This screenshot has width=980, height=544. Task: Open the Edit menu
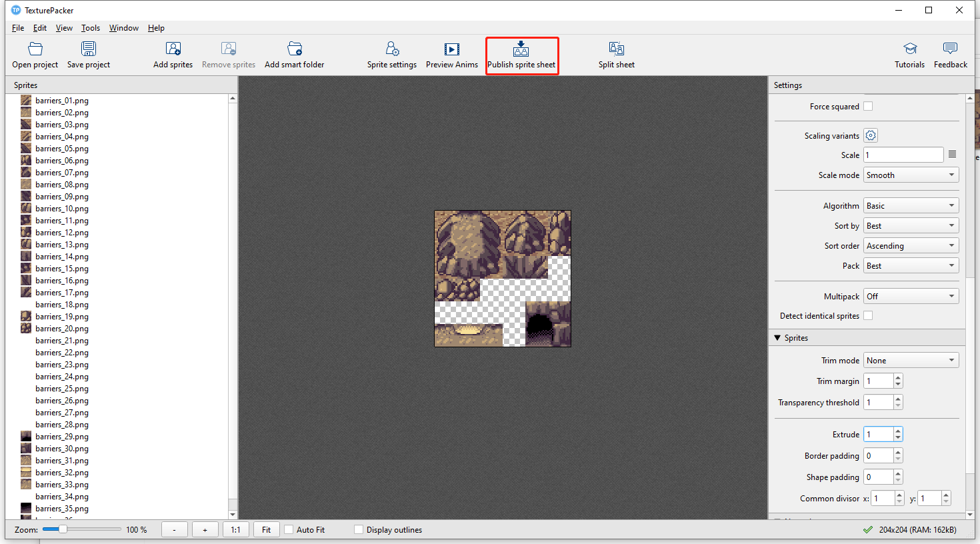[x=40, y=28]
